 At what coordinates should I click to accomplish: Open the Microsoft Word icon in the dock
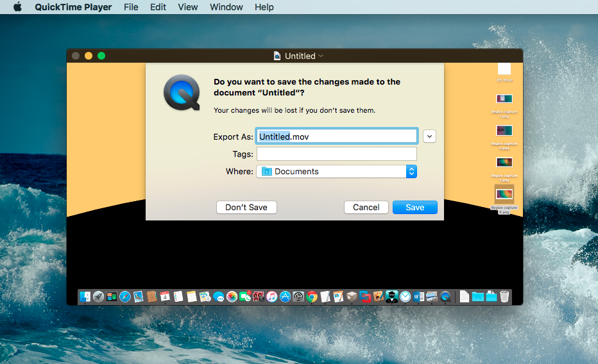click(x=418, y=297)
